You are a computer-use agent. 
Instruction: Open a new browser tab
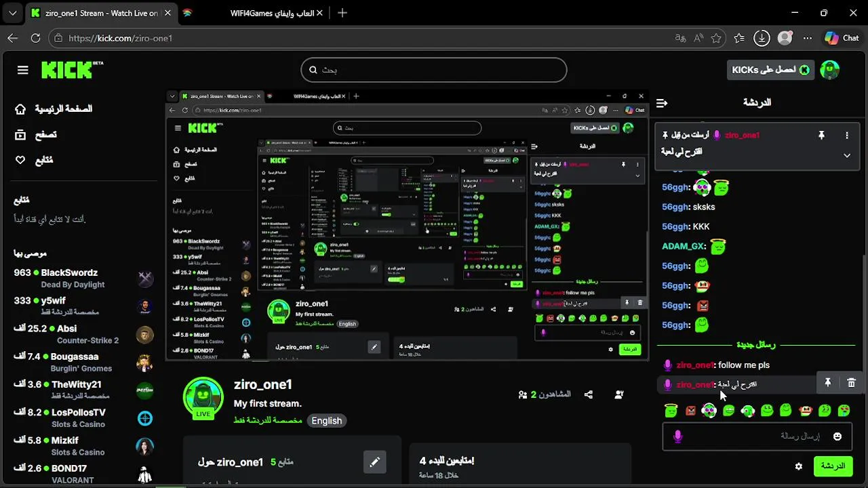tap(342, 13)
